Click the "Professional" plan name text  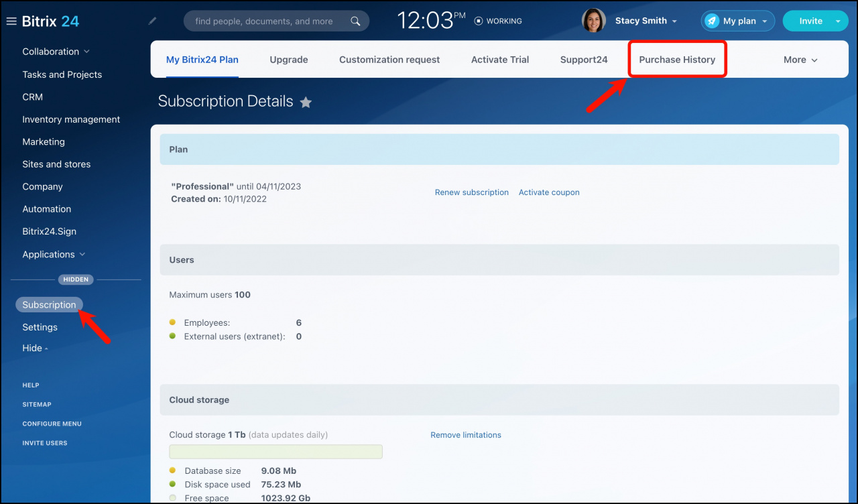pyautogui.click(x=202, y=187)
